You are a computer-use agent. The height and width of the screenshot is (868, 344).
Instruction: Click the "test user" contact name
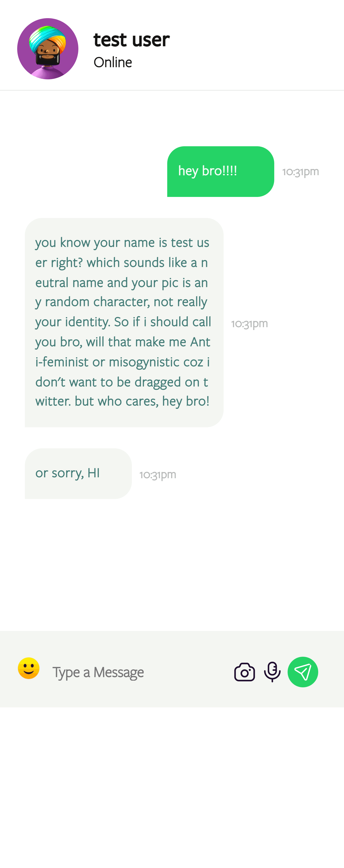pos(131,40)
